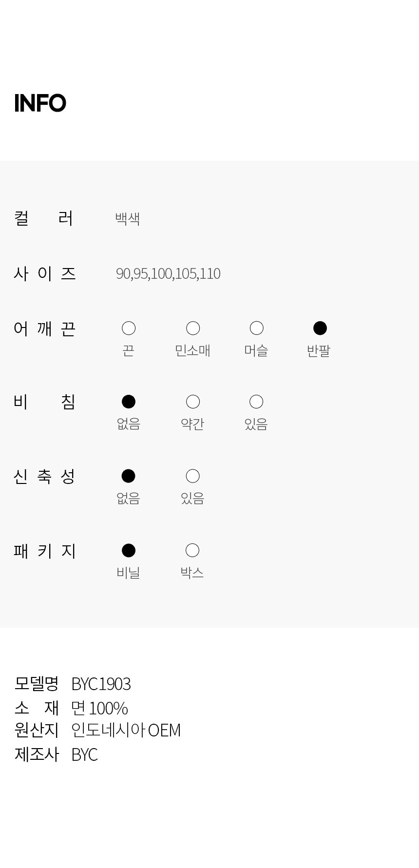This screenshot has width=419, height=868.
Task: Select 없음 under the 신축성 row
Action: pyautogui.click(x=129, y=476)
